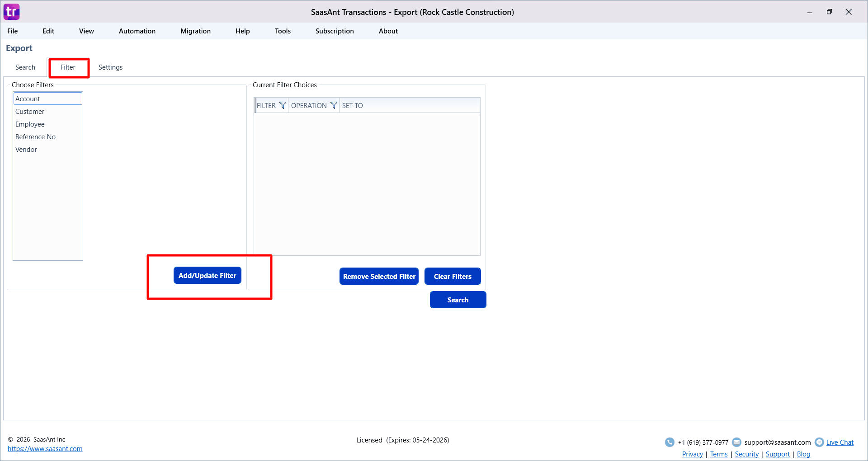Select Vendor in Choose Filters list

(x=48, y=150)
